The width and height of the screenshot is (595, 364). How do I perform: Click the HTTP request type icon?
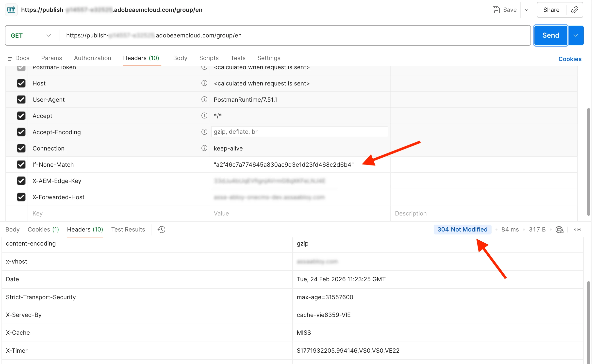pyautogui.click(x=11, y=10)
